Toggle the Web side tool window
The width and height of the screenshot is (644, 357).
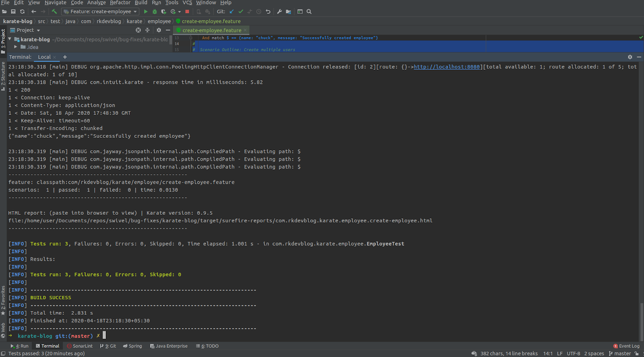click(x=3, y=330)
